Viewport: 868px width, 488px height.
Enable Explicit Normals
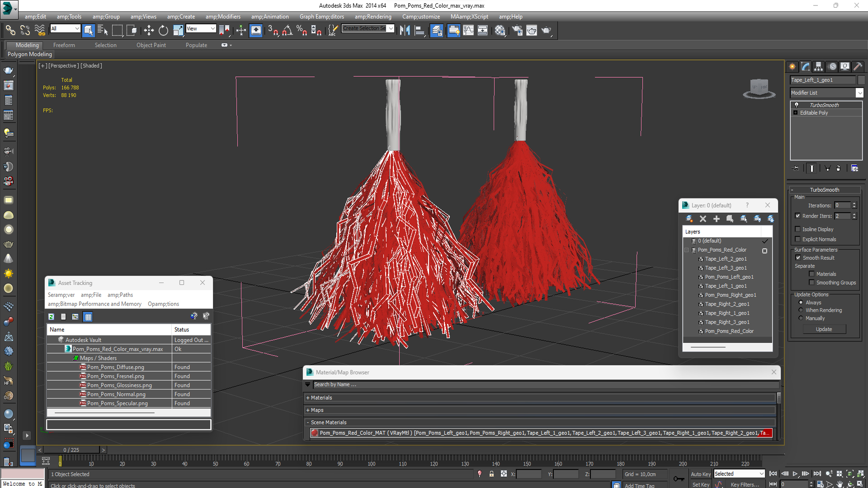click(x=797, y=239)
